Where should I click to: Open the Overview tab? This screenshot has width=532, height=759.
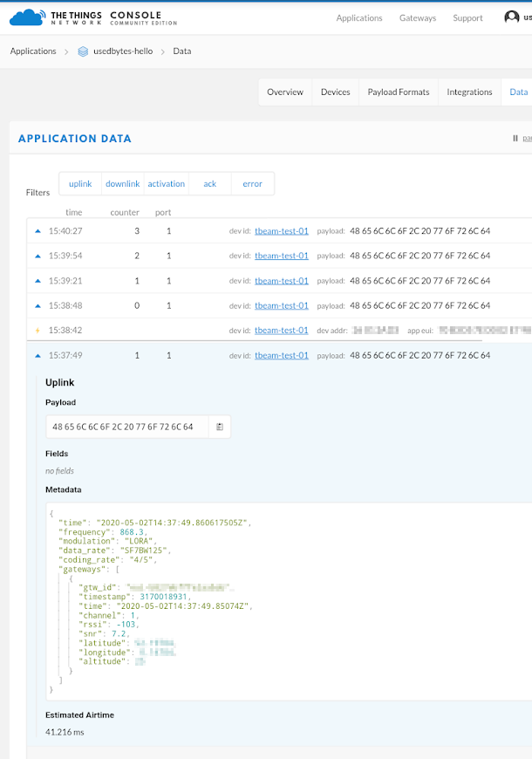285,92
